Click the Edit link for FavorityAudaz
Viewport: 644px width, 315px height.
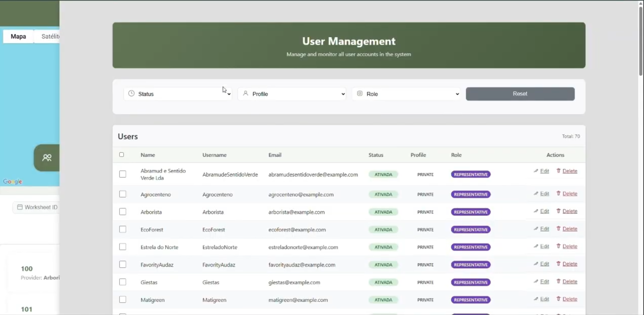(544, 264)
